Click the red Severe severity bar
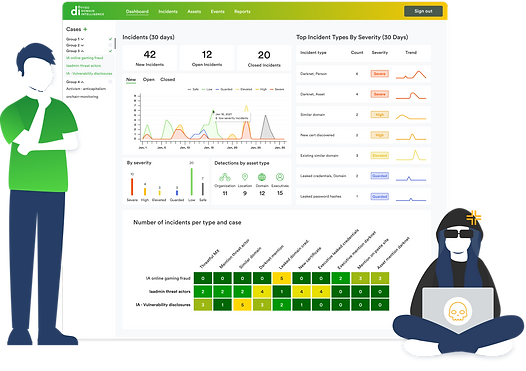The height and width of the screenshot is (371, 526). coord(132,187)
